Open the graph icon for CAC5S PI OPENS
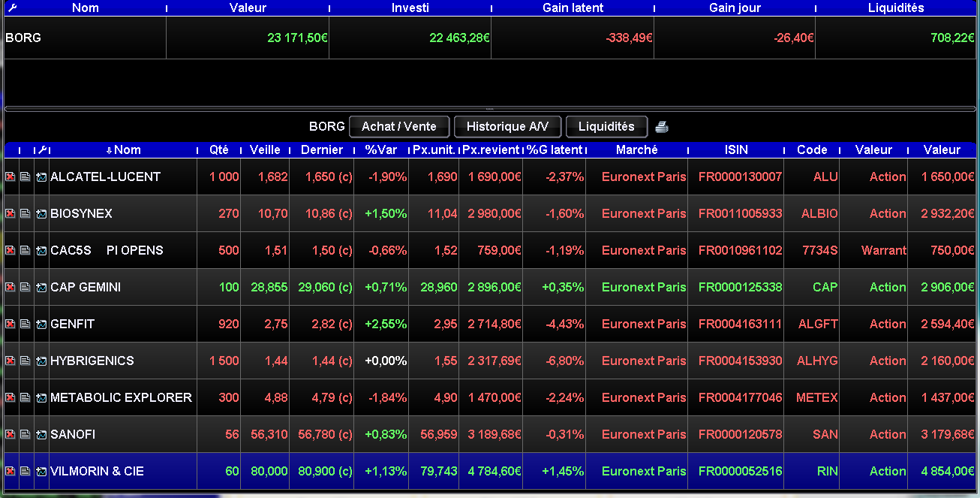This screenshot has height=498, width=980. tap(41, 250)
